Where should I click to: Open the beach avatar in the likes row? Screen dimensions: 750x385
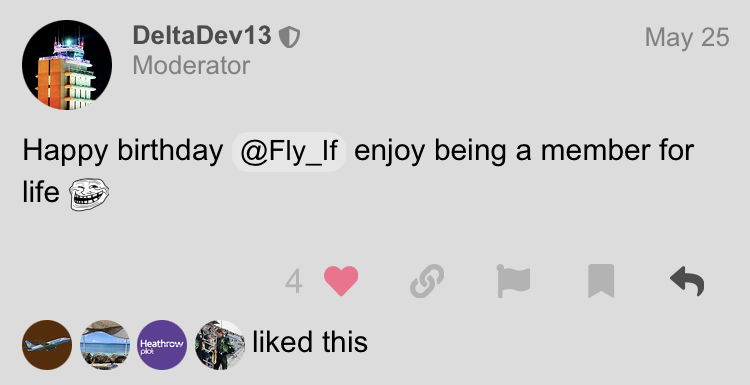click(104, 345)
